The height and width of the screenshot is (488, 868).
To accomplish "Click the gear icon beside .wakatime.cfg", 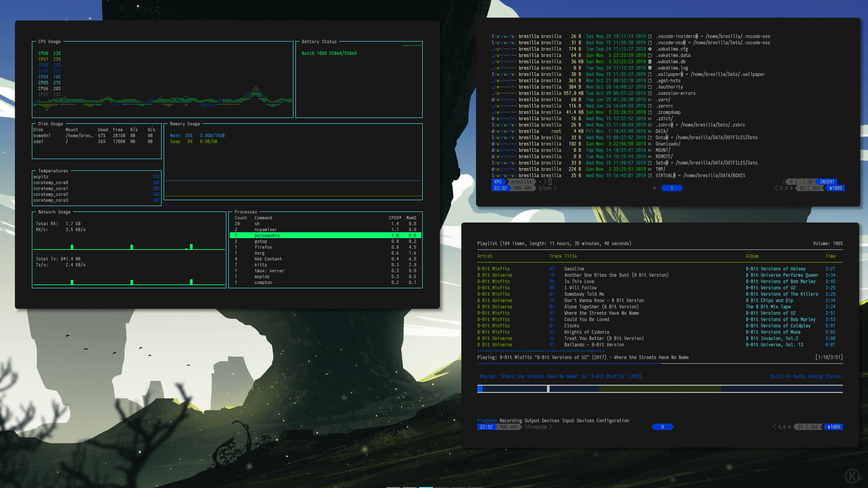I will (x=650, y=49).
